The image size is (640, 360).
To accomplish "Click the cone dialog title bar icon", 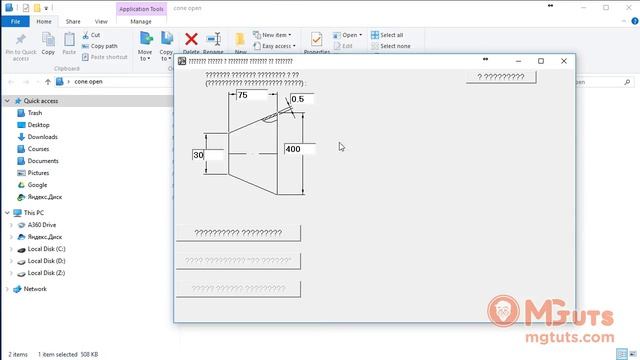I will coord(182,61).
